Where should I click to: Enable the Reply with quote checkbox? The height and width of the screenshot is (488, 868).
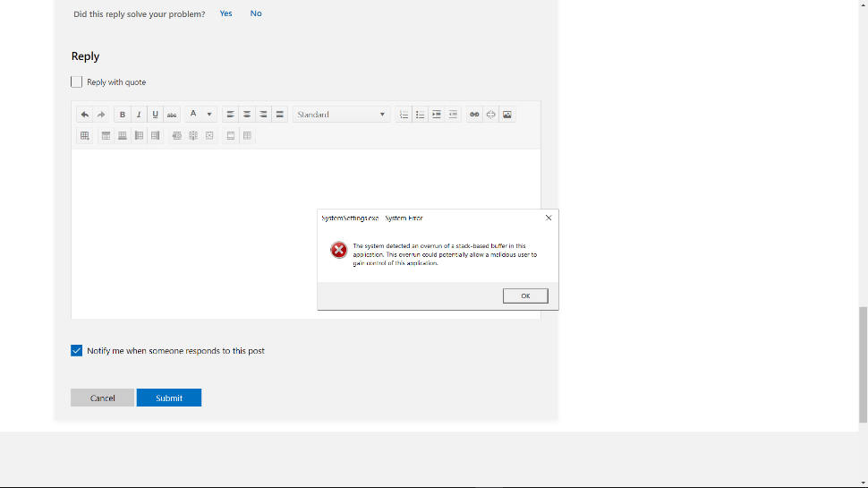[76, 82]
